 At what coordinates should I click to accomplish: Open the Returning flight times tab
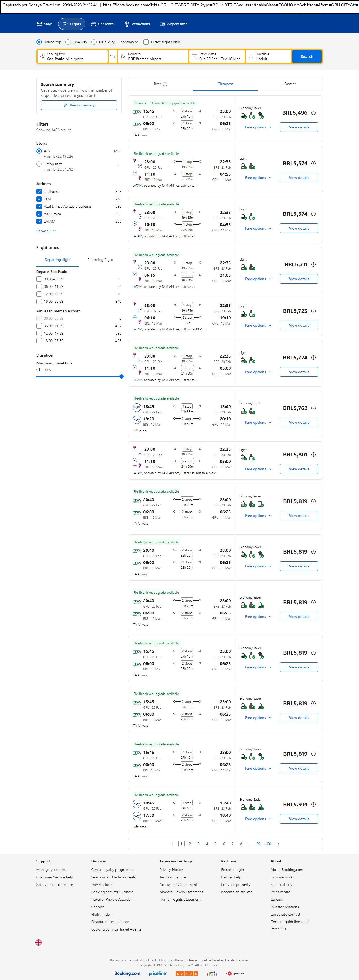point(100,260)
